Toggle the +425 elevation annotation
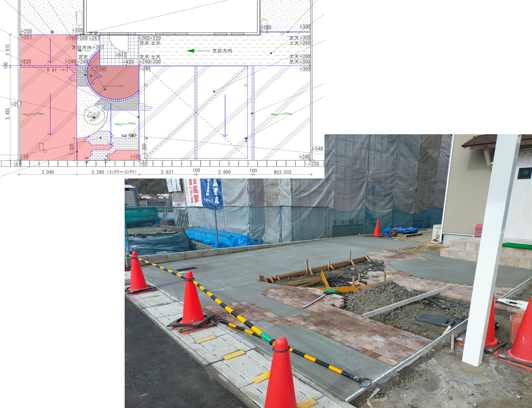The image size is (532, 408). 128,62
